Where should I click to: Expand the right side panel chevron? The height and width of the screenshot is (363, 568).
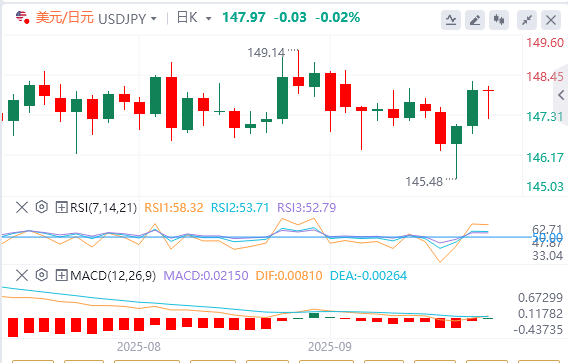tap(561, 95)
